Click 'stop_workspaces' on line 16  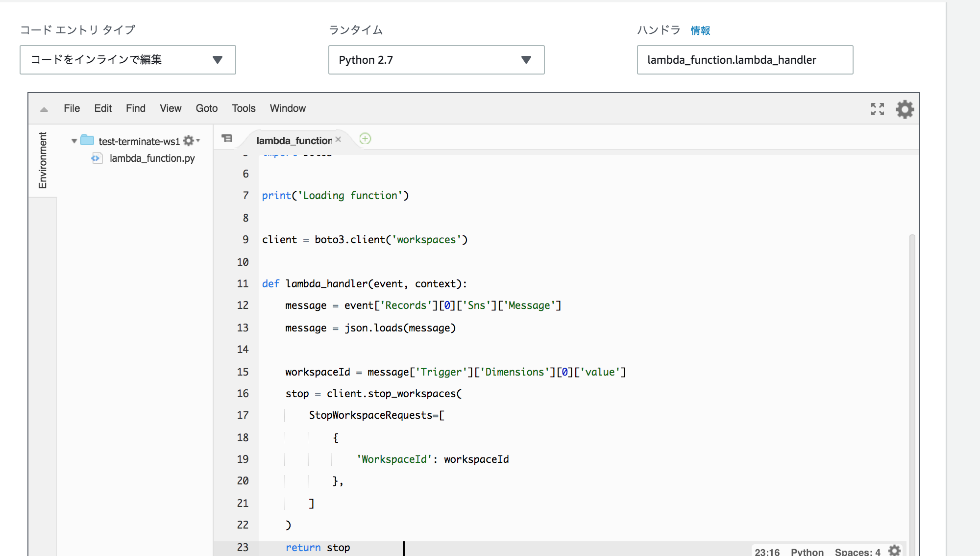(x=412, y=394)
